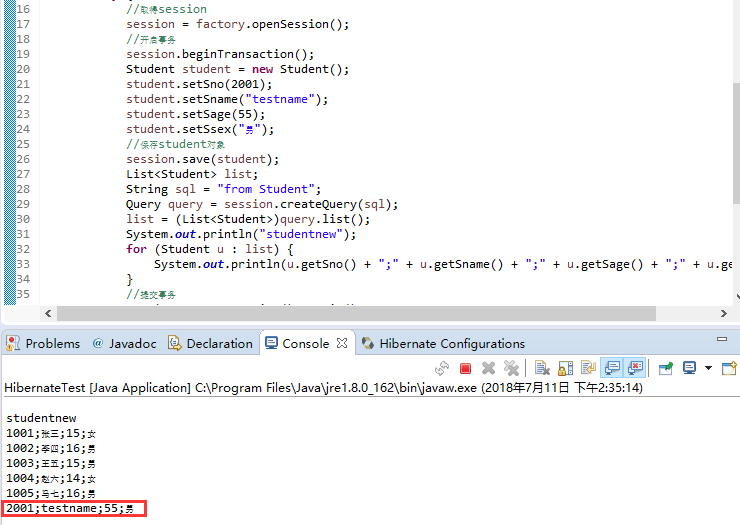
Task: Click the Remove Launch gray X icon
Action: 488,368
